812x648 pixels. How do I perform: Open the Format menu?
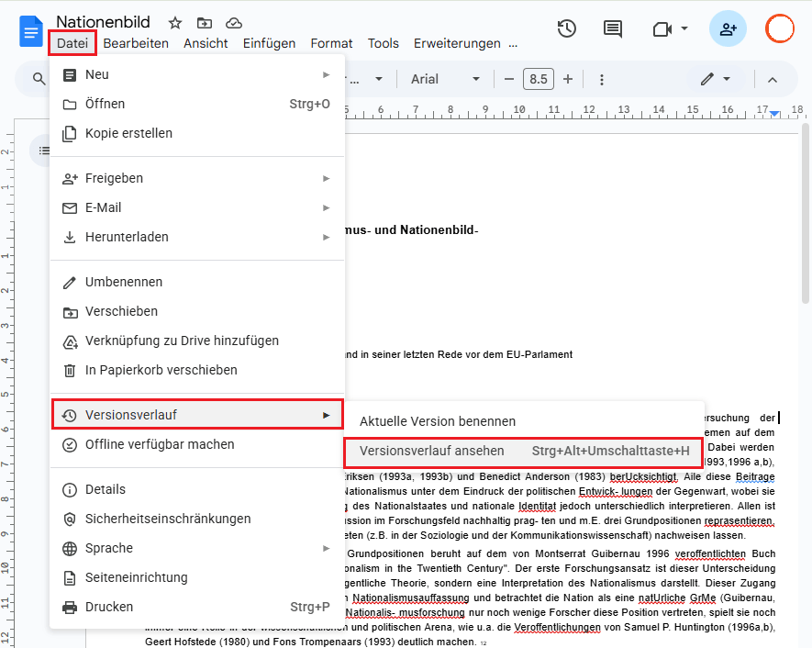point(331,43)
